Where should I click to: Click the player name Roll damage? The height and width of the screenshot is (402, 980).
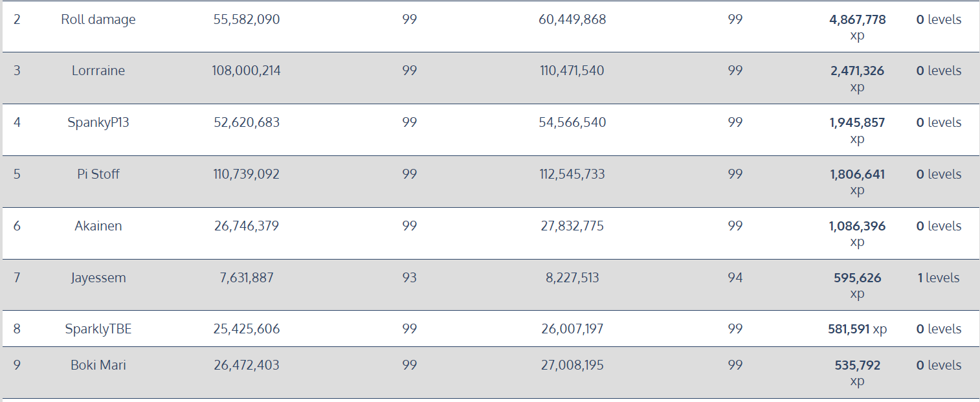point(98,19)
